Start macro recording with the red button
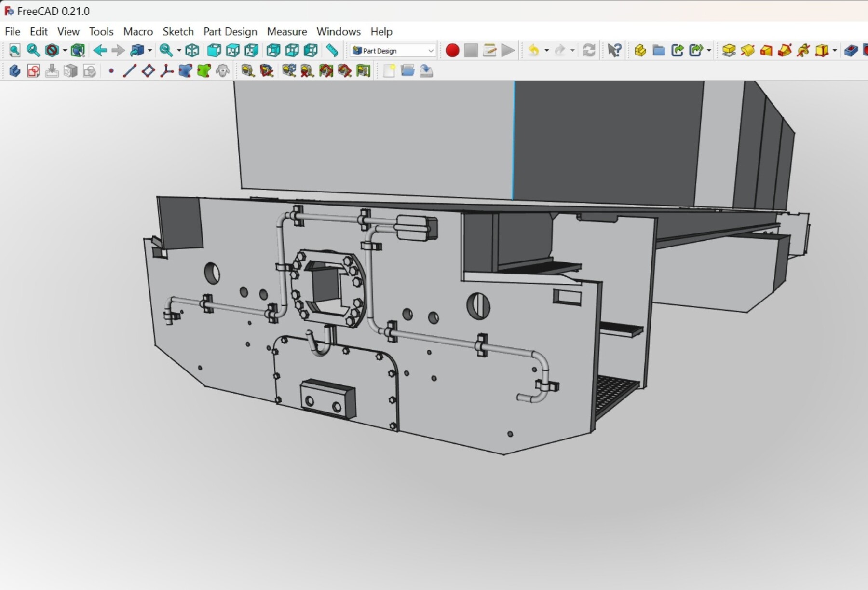 click(x=452, y=50)
